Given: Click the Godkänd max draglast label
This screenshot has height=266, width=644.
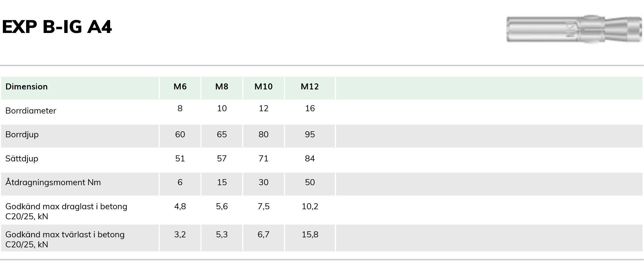Looking at the screenshot, I should point(66,211).
